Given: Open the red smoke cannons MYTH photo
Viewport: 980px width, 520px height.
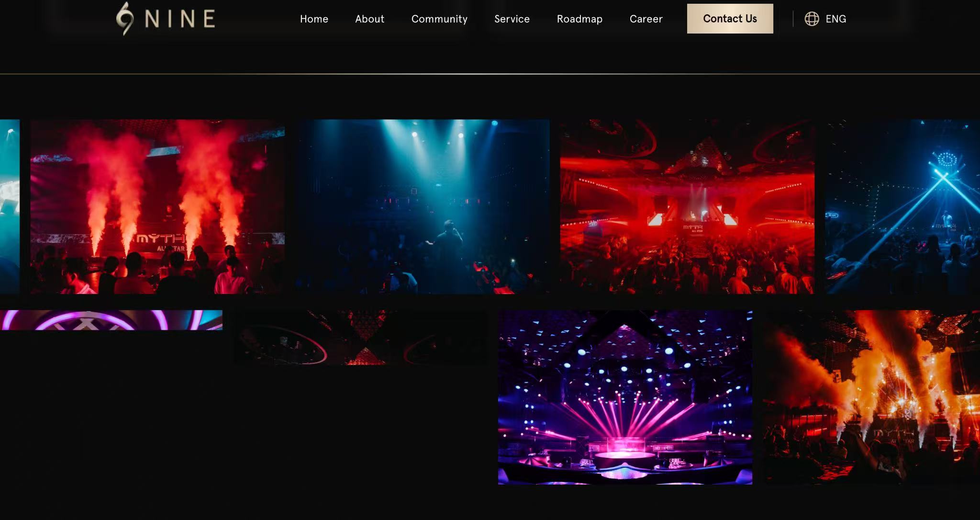Looking at the screenshot, I should coord(157,206).
